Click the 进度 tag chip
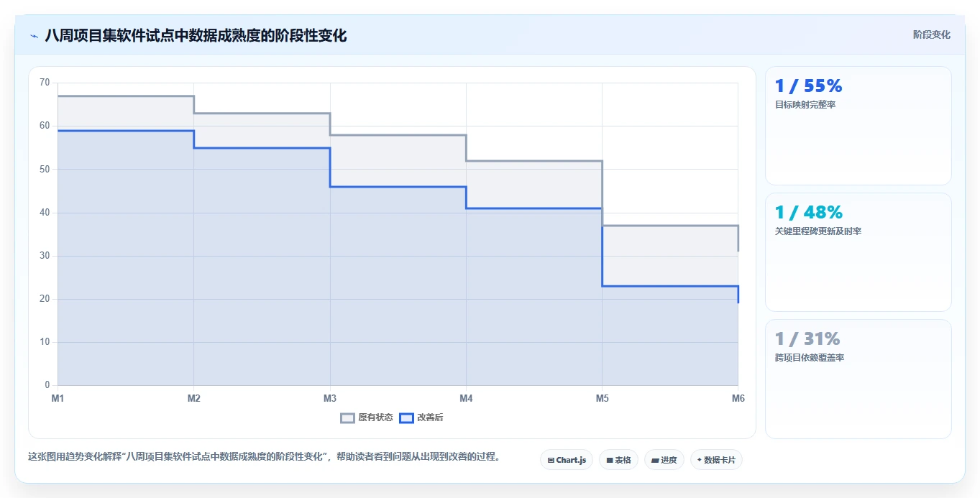The height and width of the screenshot is (498, 980). click(x=664, y=460)
